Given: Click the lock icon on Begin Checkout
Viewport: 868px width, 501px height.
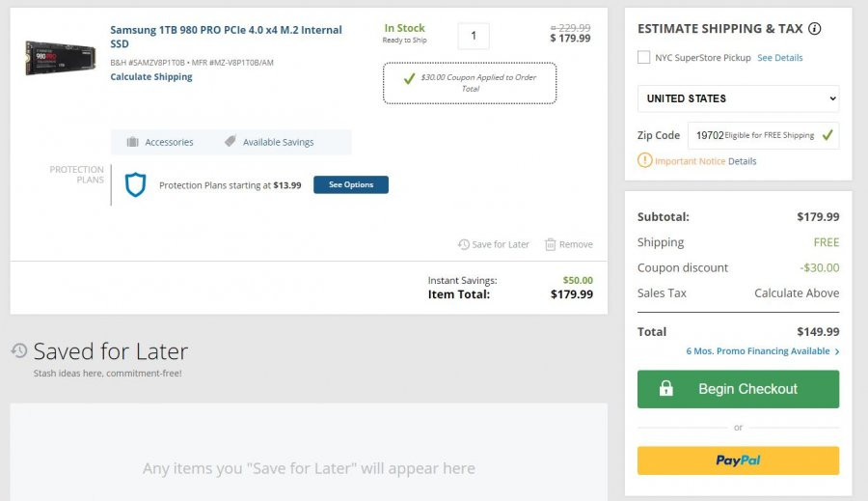Looking at the screenshot, I should coord(665,388).
